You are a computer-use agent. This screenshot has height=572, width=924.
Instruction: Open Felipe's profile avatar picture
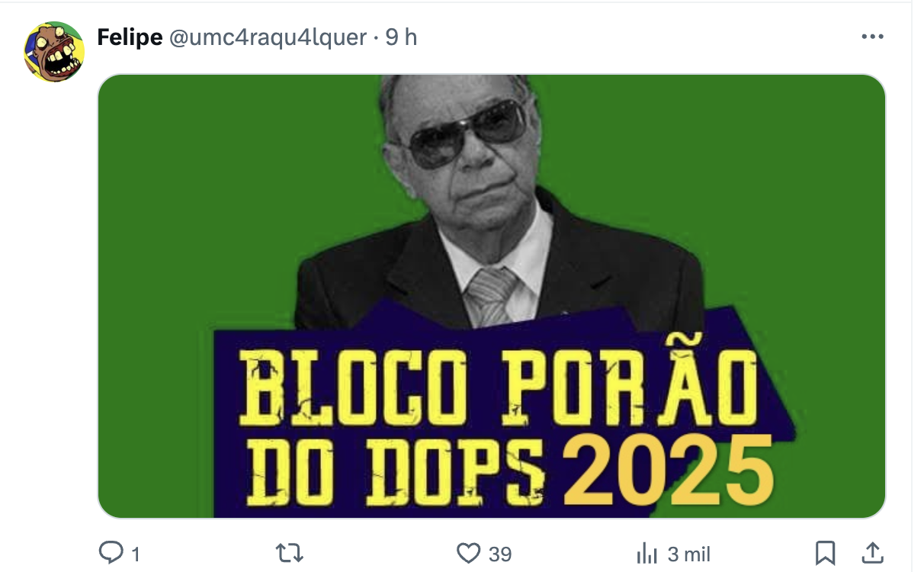click(53, 52)
